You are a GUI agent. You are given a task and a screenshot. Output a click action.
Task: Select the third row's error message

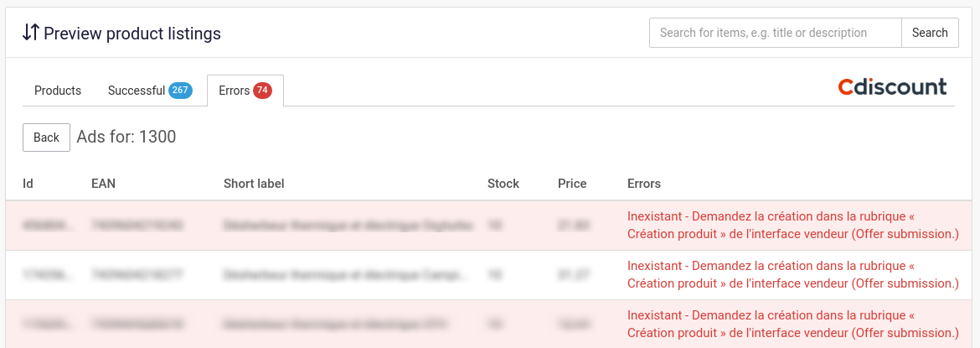pos(792,324)
